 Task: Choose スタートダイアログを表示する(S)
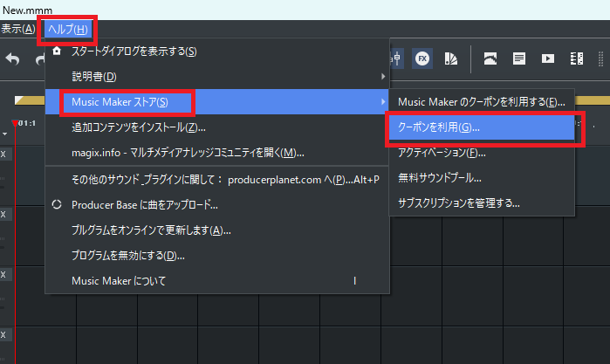(x=134, y=52)
